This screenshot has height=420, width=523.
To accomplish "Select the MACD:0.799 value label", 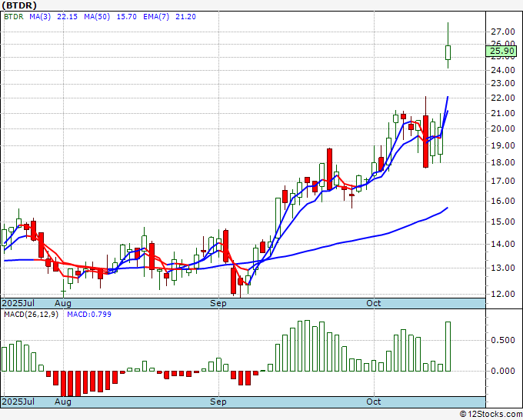I will tap(89, 315).
